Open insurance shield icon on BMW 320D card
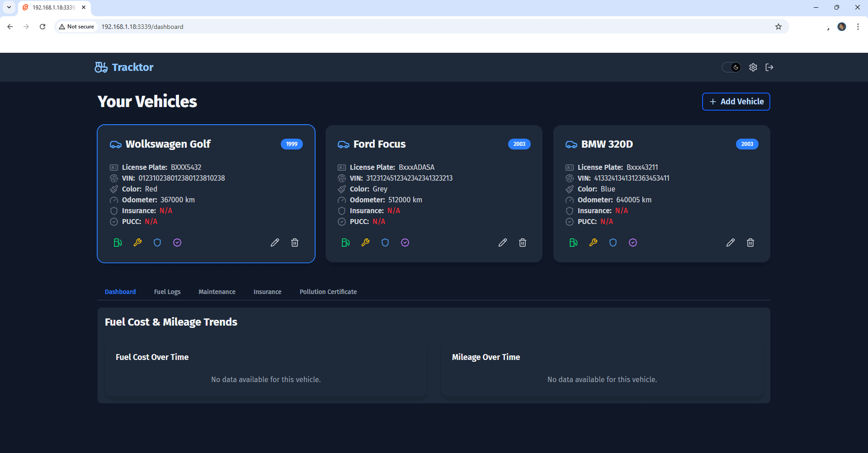This screenshot has height=453, width=868. 613,243
